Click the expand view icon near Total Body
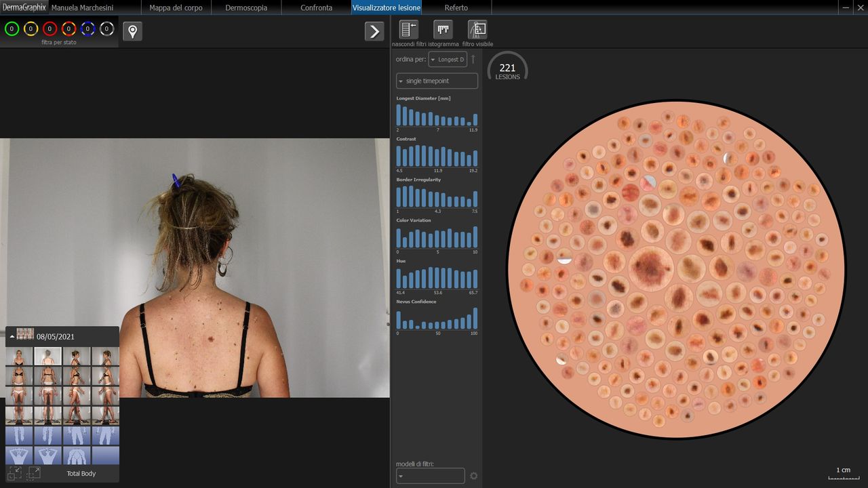Screen dimensions: 868x488 pyautogui.click(x=33, y=473)
